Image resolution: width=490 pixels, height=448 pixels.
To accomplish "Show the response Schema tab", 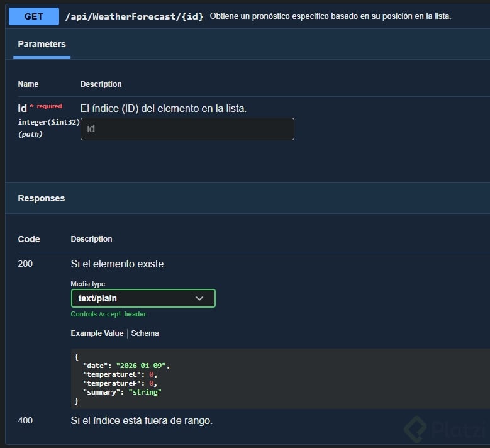I will 145,333.
